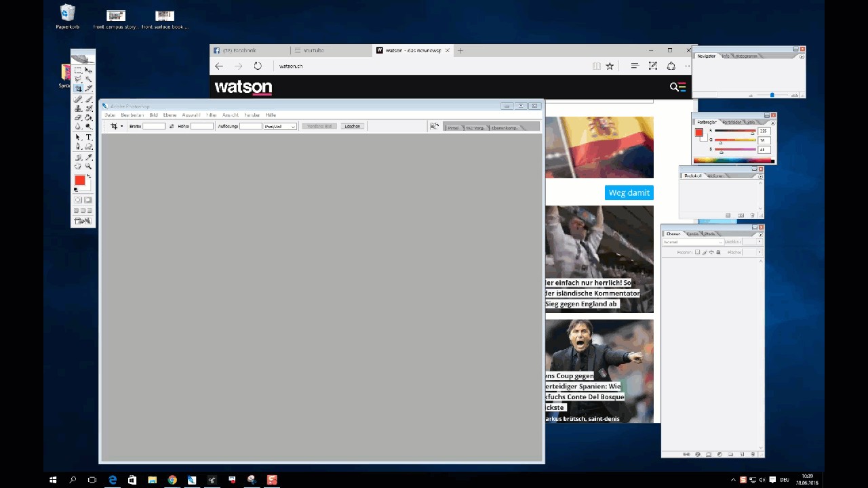Toggle Quick Mask mode button
The image size is (868, 488).
(88, 200)
